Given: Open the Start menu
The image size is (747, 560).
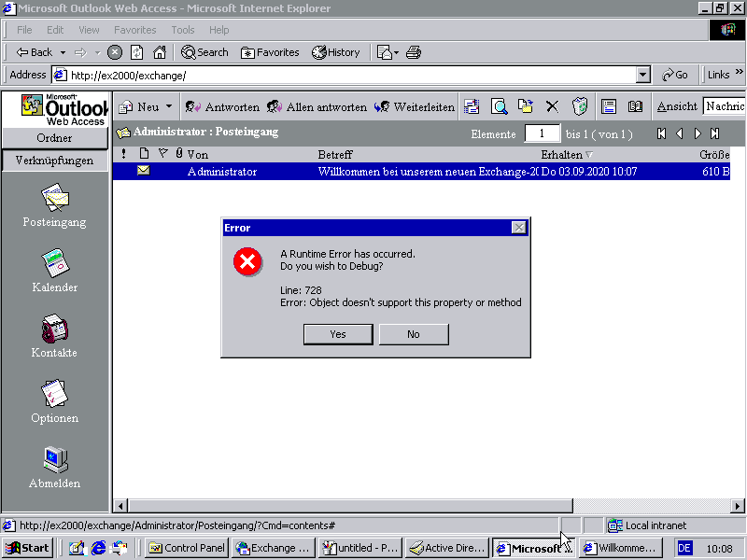Looking at the screenshot, I should pyautogui.click(x=27, y=548).
